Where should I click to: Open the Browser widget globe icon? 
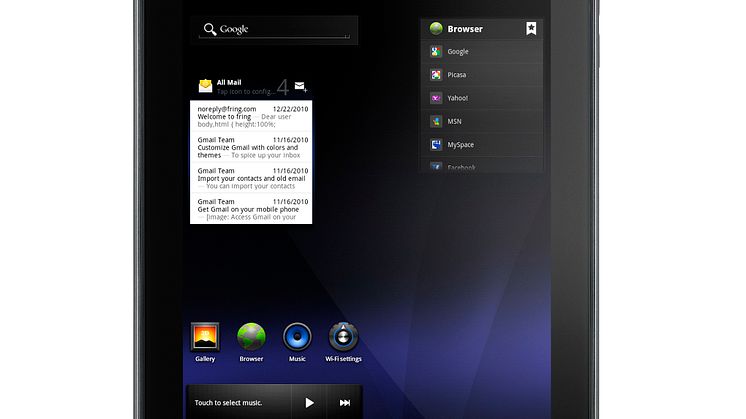(x=436, y=29)
